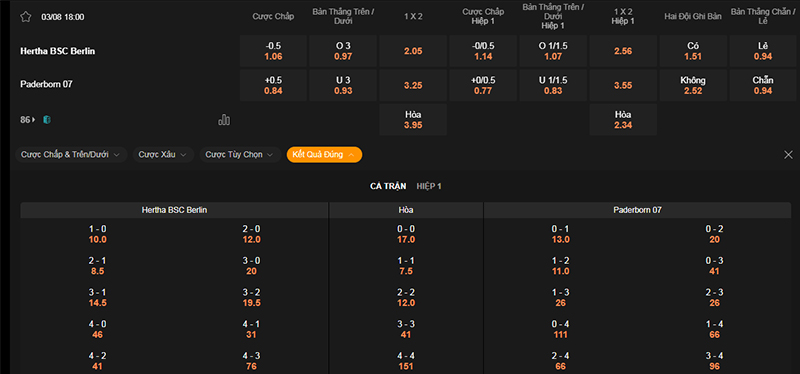Expand the Cược Tùy Chọn dropdown
800x374 pixels.
(240, 155)
